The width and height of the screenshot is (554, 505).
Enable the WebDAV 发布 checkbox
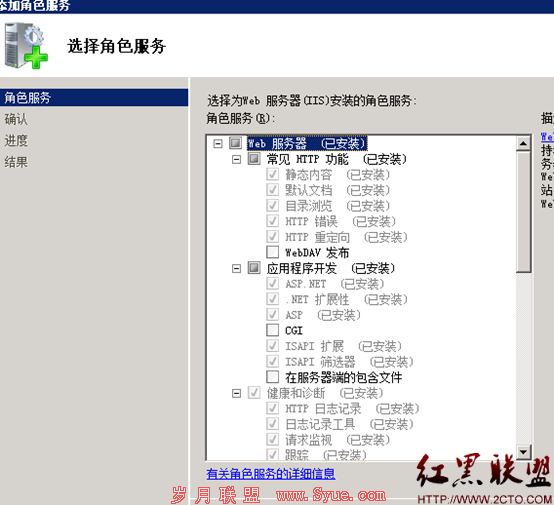click(272, 252)
